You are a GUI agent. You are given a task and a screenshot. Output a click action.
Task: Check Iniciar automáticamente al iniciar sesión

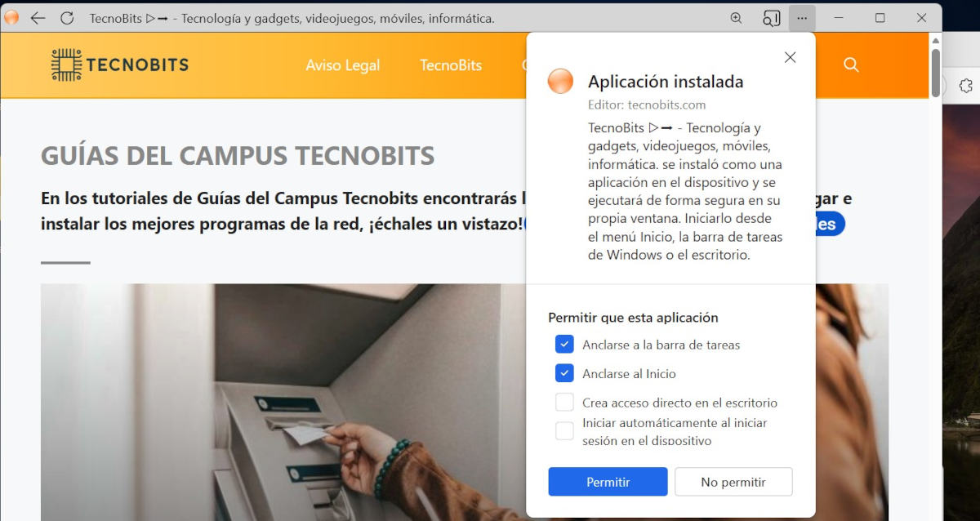point(564,431)
